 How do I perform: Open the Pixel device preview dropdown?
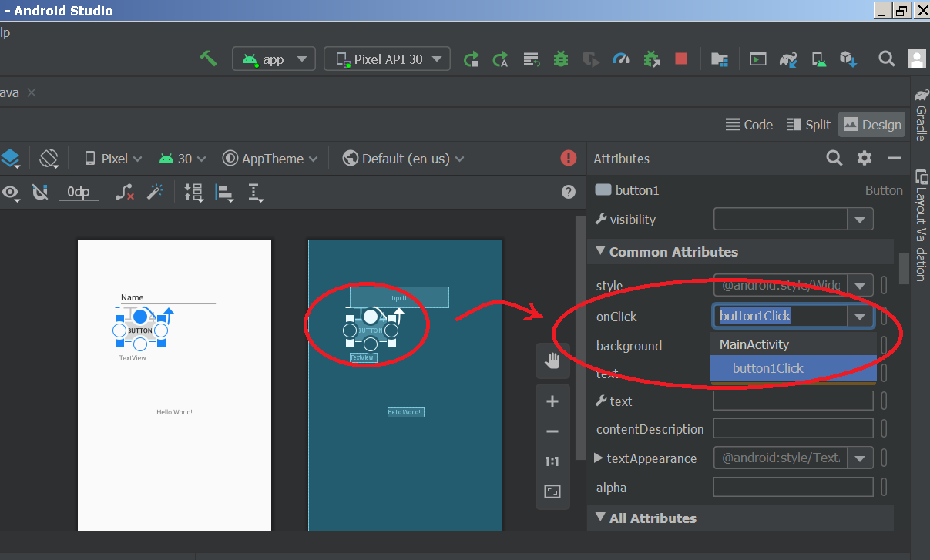pos(113,159)
